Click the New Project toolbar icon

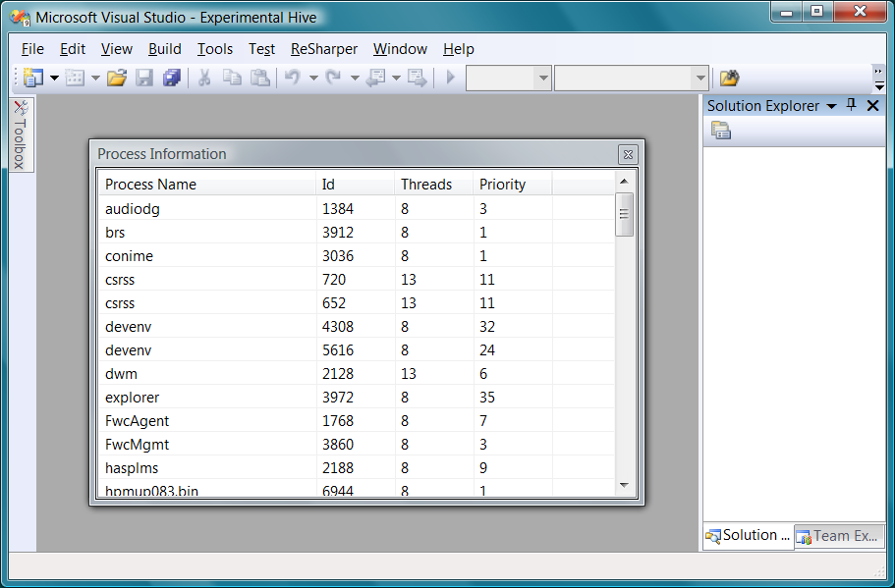click(x=33, y=78)
